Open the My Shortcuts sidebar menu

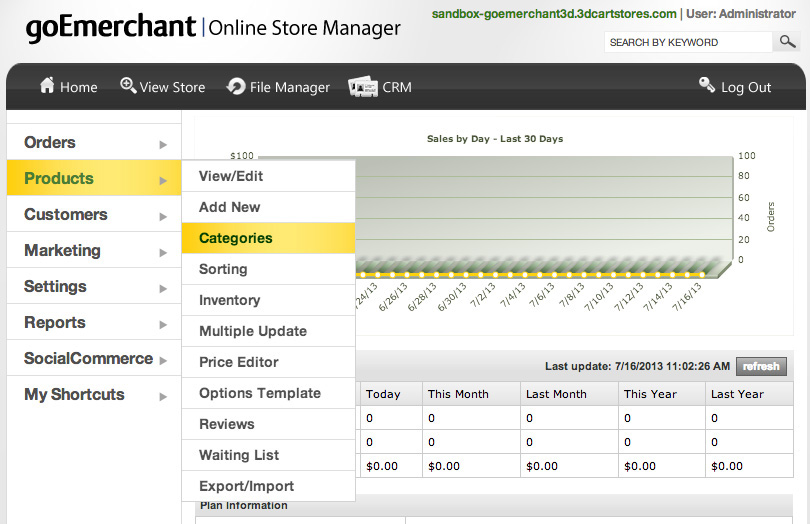[94, 394]
